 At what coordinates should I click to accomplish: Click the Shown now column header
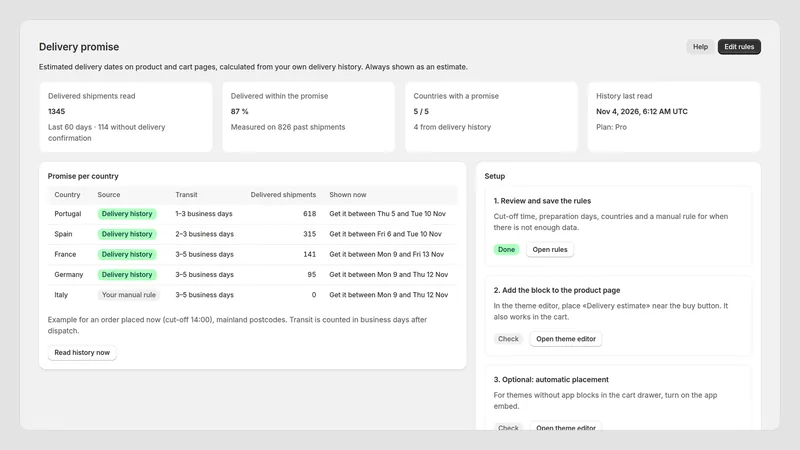[347, 195]
